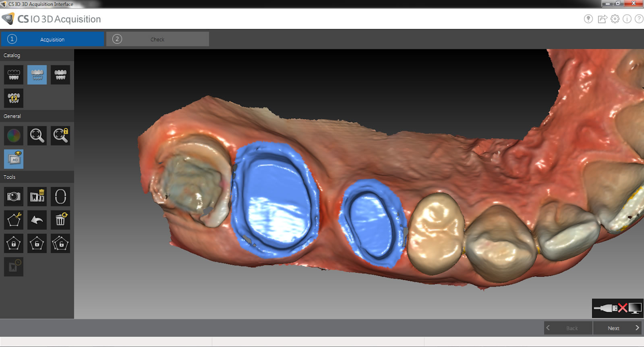
Task: Open help with the question mark icon
Action: 639,19
